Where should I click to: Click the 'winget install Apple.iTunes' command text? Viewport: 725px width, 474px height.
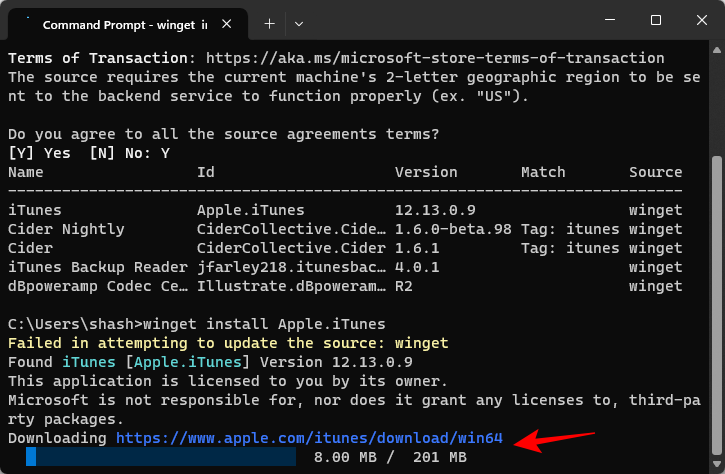(x=260, y=324)
